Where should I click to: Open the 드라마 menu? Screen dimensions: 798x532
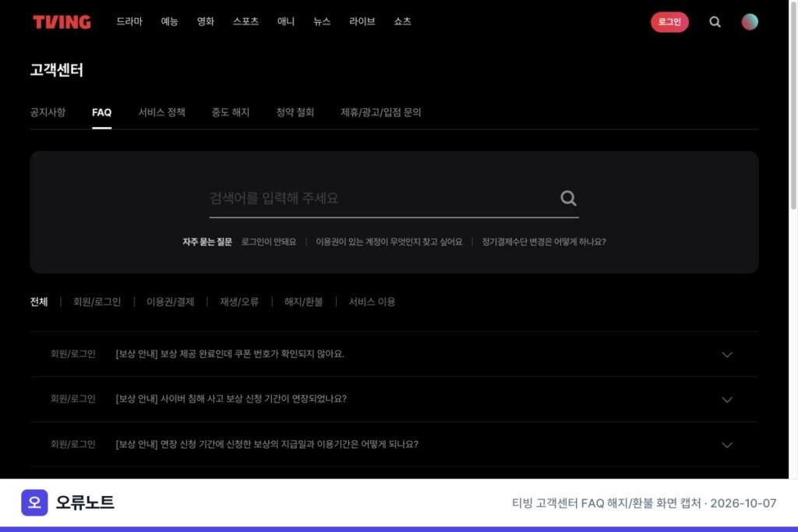[x=129, y=21]
